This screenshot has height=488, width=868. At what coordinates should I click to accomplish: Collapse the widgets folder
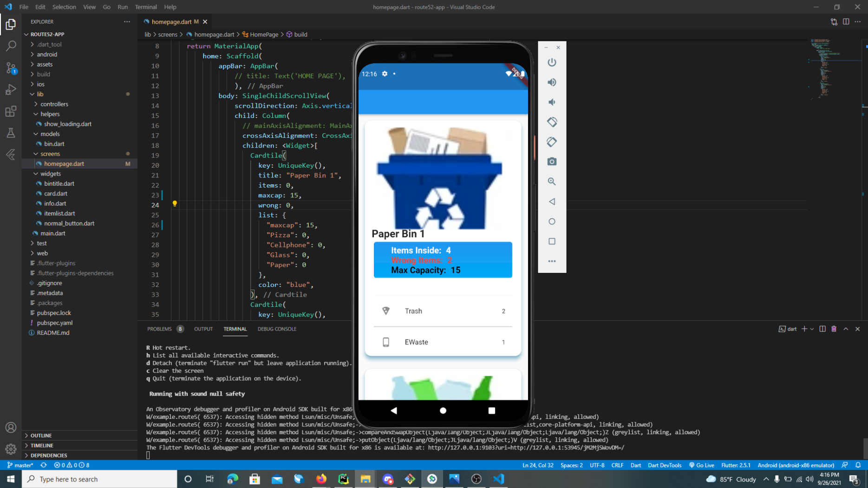(x=79, y=174)
